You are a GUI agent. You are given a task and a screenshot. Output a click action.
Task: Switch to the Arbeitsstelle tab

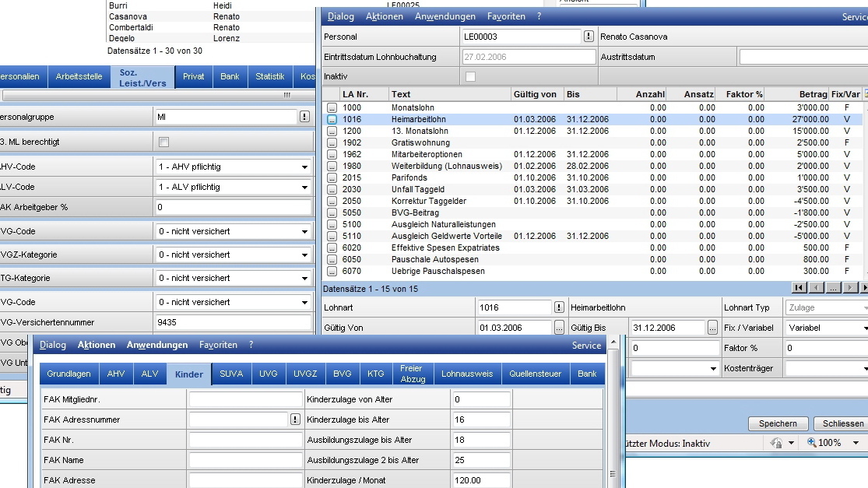79,76
